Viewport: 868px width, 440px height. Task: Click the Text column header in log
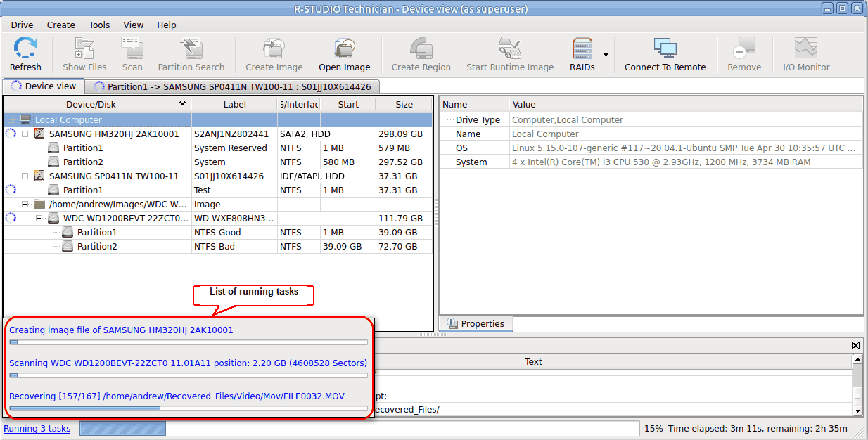pos(533,361)
